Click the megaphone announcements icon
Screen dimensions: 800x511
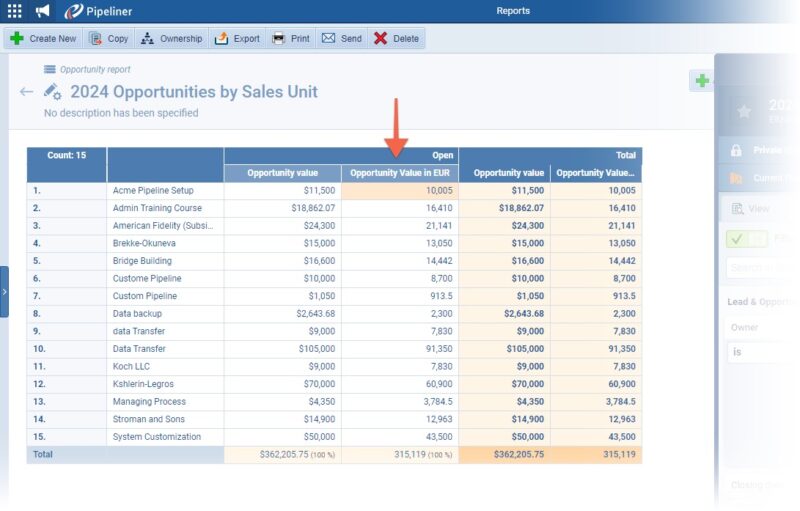point(42,11)
